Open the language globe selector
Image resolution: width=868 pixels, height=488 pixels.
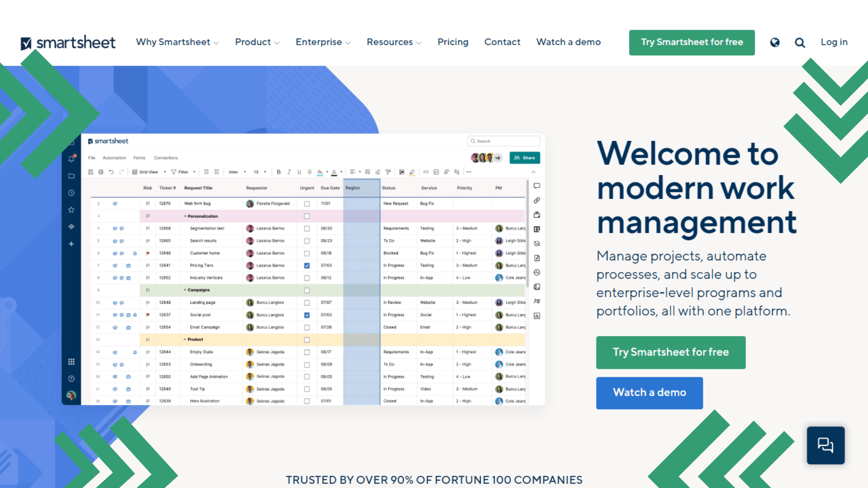[775, 42]
